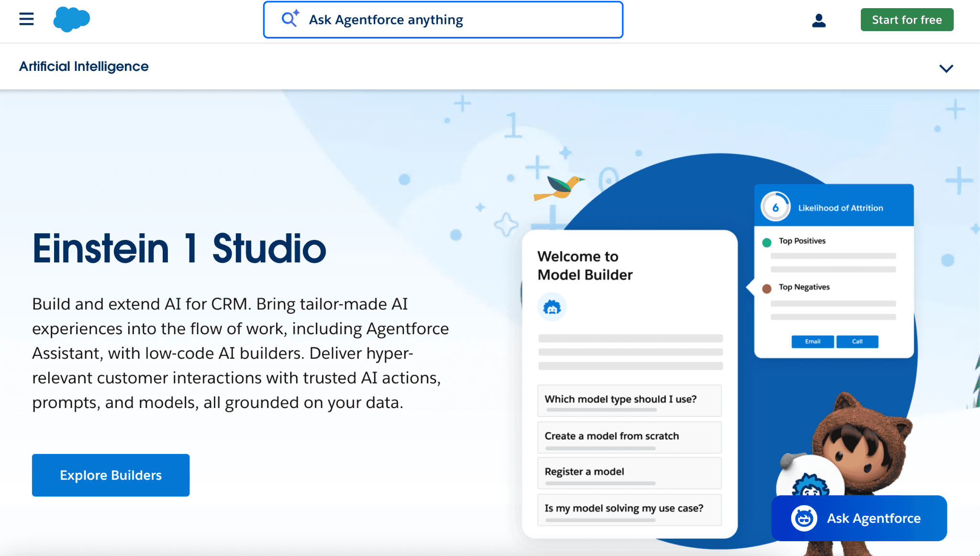Image resolution: width=980 pixels, height=556 pixels.
Task: Toggle the Top Positives indicator dot
Action: [768, 242]
